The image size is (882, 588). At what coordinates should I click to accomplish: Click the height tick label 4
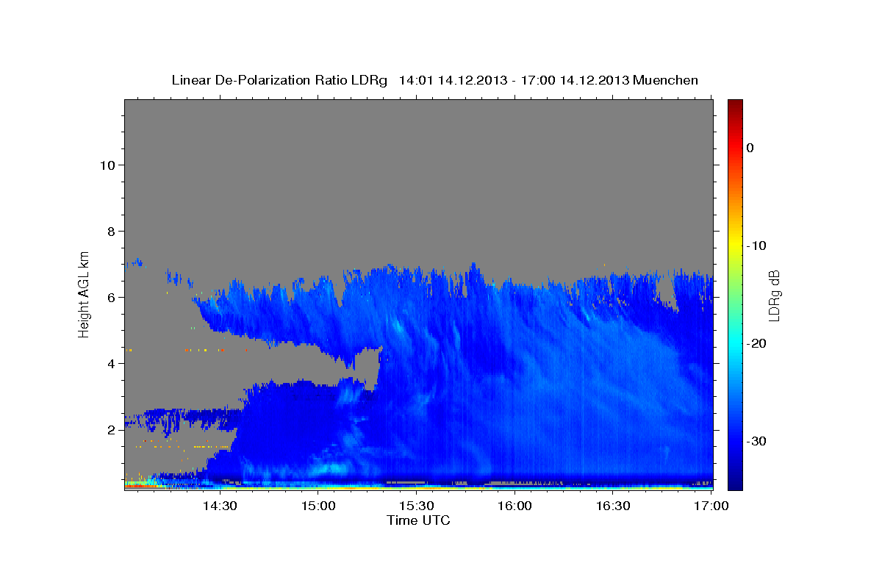point(111,363)
